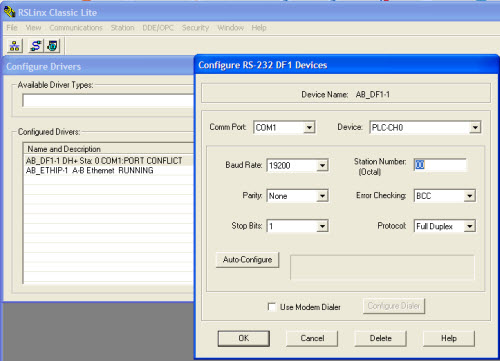
Task: Open the Baud Rate 19200 dropdown
Action: point(322,165)
